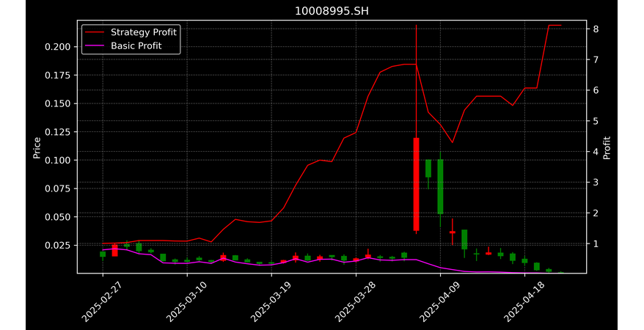Click the profit tick label 1

pos(595,243)
